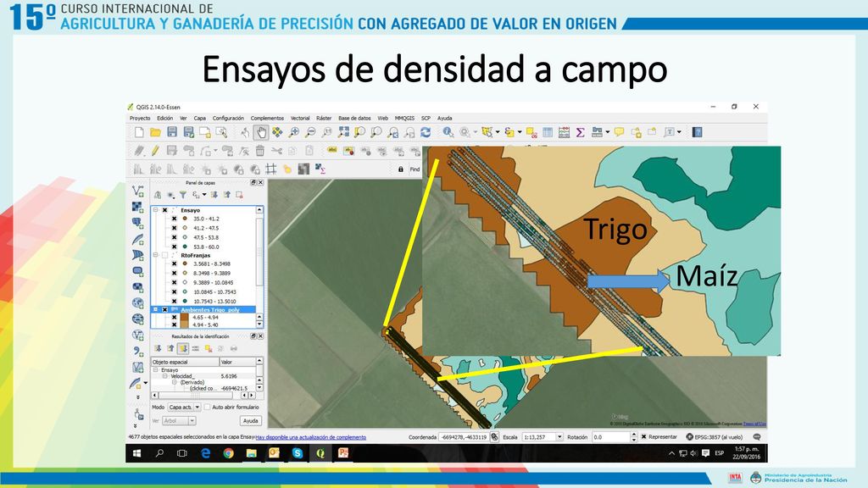Image resolution: width=868 pixels, height=488 pixels.
Task: Filter legend funnel icon in layers panel
Action: (183, 195)
